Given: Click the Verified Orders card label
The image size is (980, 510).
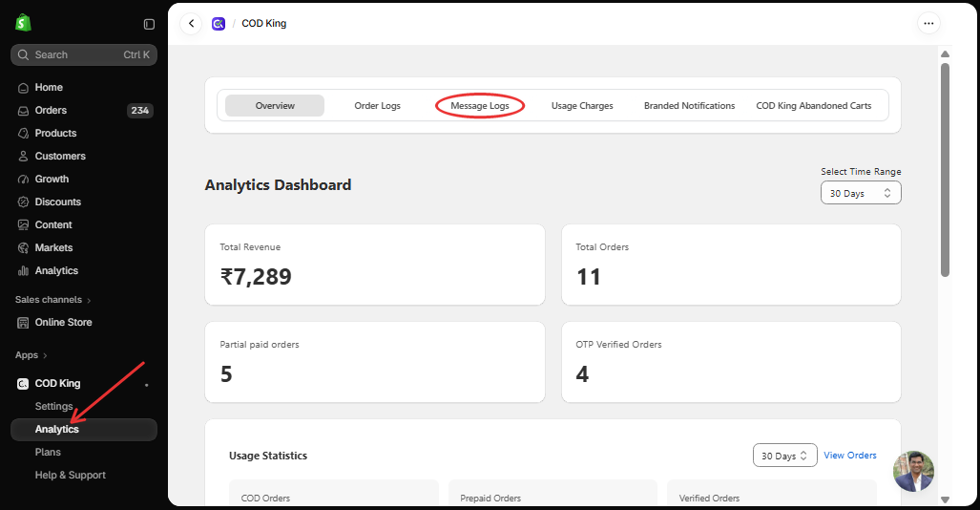Looking at the screenshot, I should tap(709, 499).
